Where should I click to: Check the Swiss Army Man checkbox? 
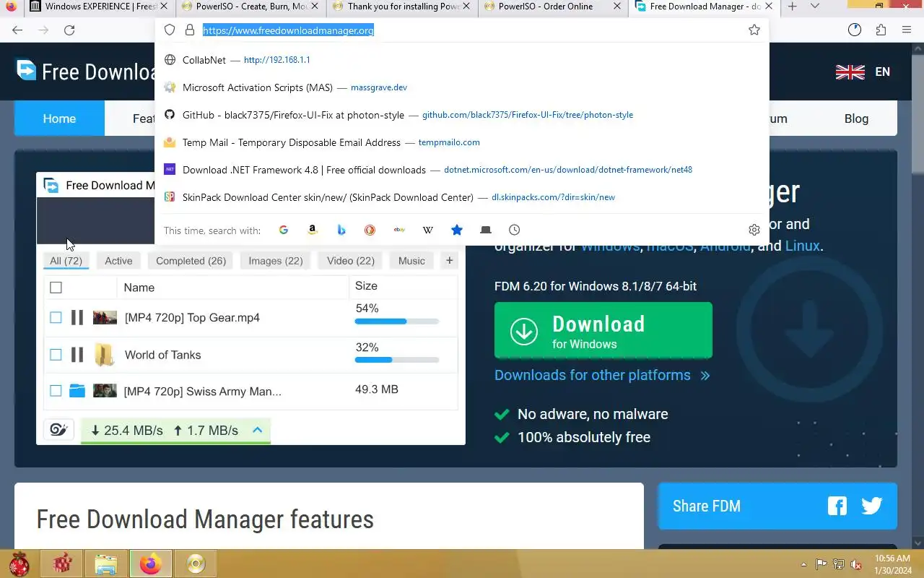click(56, 391)
